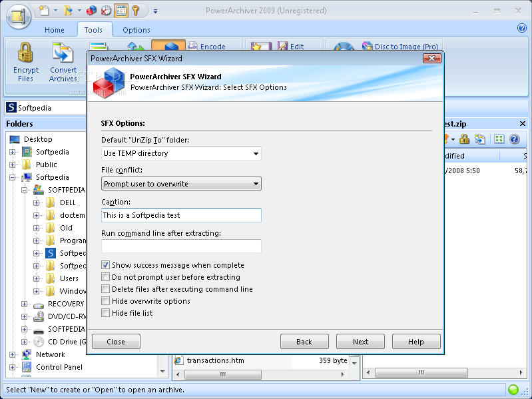Enable Do not prompt user before extracting
The image size is (532, 399).
(105, 277)
